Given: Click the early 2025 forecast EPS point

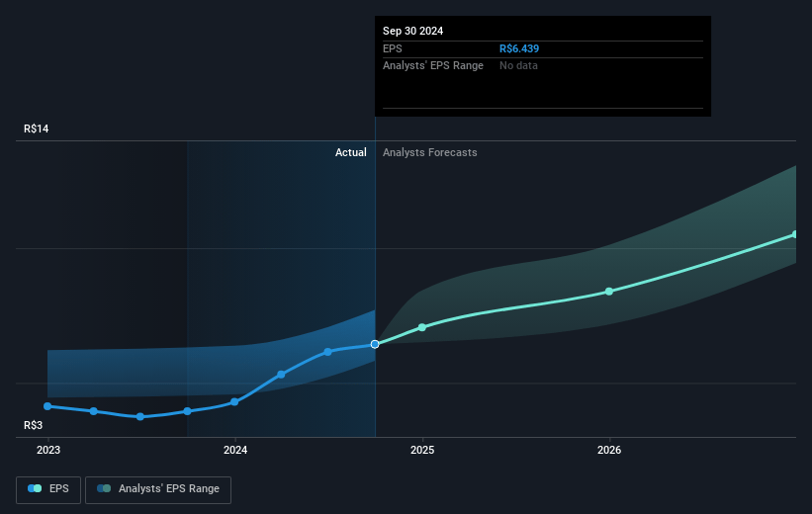Looking at the screenshot, I should (x=422, y=327).
